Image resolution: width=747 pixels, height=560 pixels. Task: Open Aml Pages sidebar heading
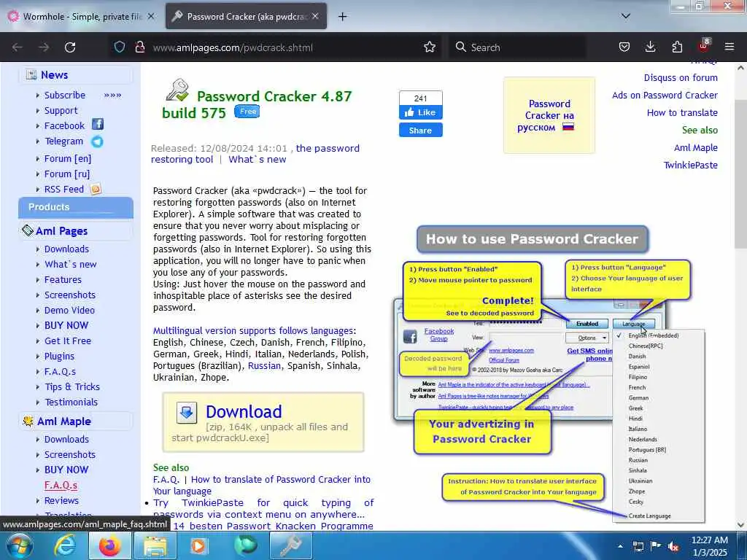pos(61,231)
